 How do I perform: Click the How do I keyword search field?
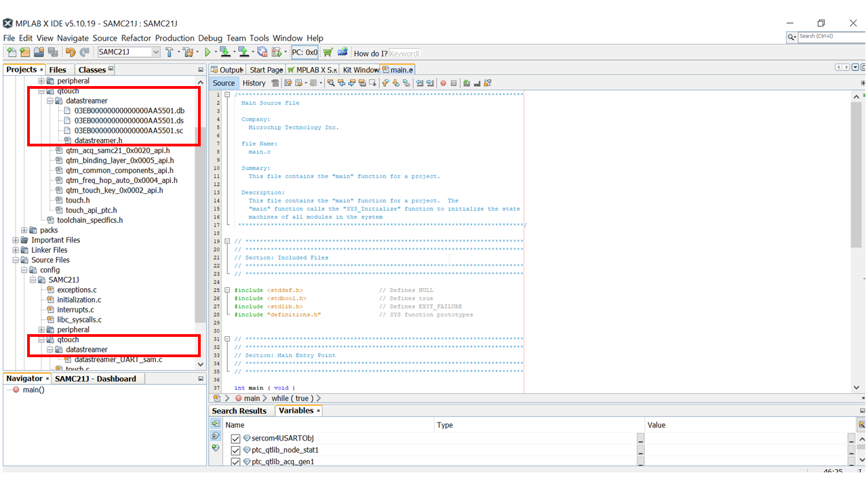click(405, 53)
